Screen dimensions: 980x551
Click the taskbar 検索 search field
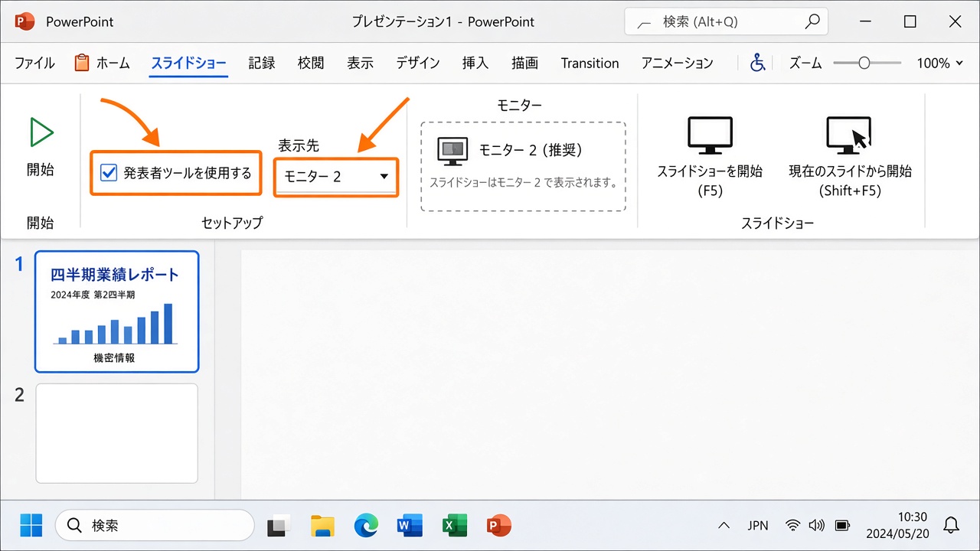click(x=155, y=526)
